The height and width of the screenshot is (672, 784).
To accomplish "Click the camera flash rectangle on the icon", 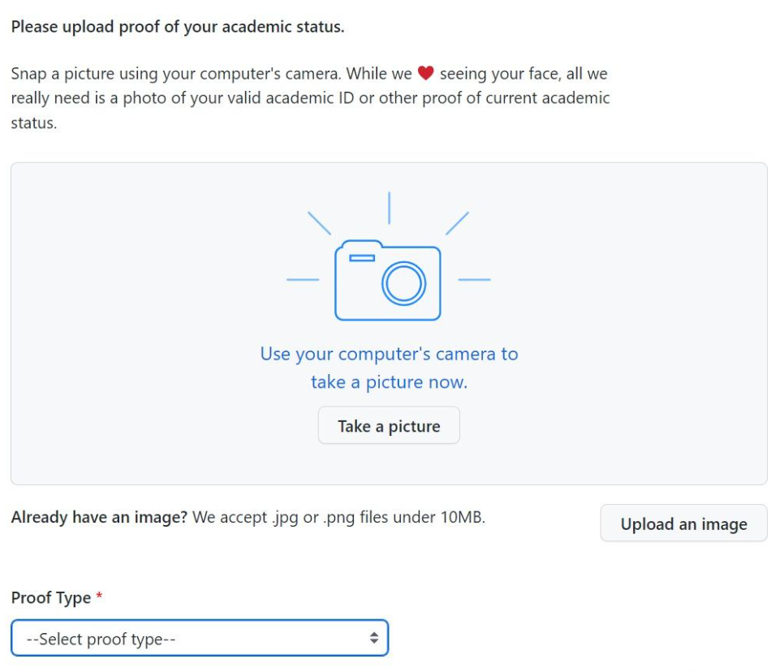I will [360, 256].
